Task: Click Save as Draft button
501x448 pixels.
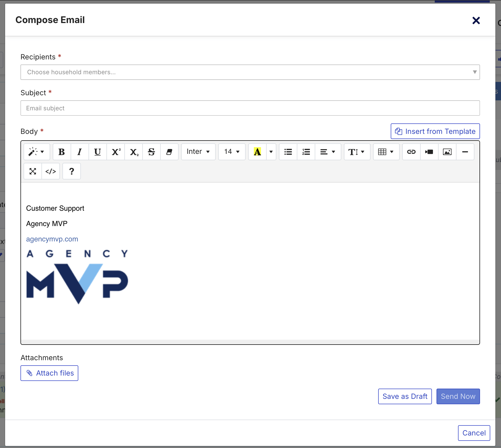Action: 405,396
